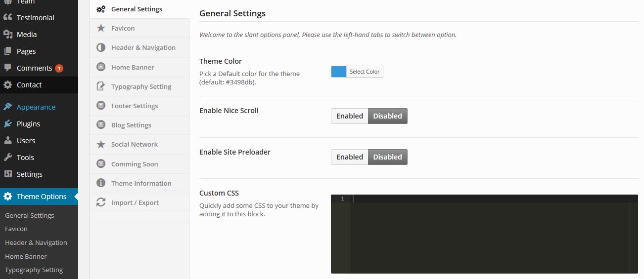644x279 pixels.
Task: Click the Tools wrench icon in sidebar
Action: (8, 158)
